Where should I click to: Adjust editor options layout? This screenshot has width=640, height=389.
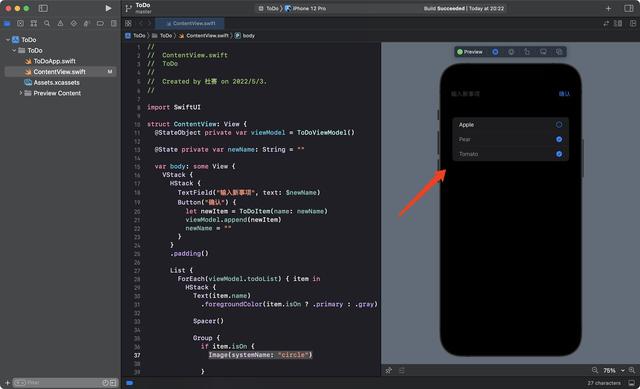pos(618,24)
